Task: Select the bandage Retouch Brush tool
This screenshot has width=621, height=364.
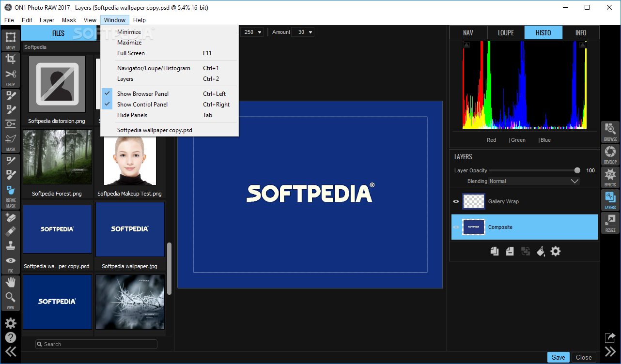Action: (x=11, y=231)
